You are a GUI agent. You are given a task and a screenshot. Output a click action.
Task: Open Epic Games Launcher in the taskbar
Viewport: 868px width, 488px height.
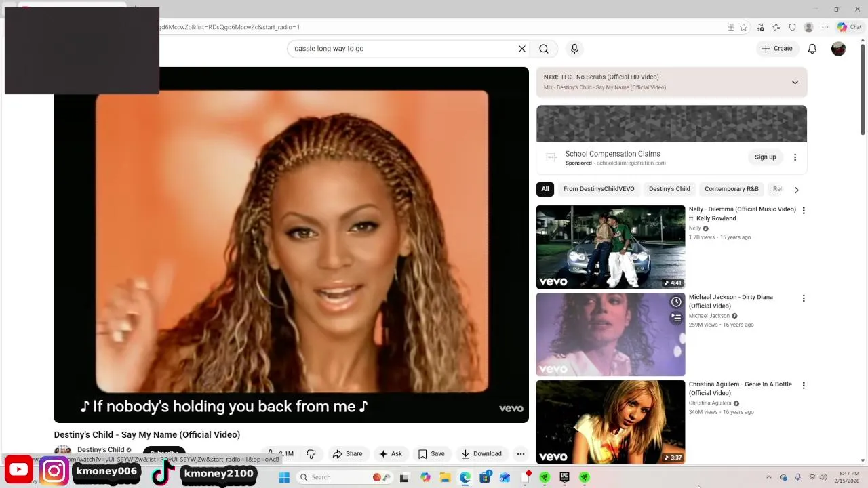coord(564,477)
